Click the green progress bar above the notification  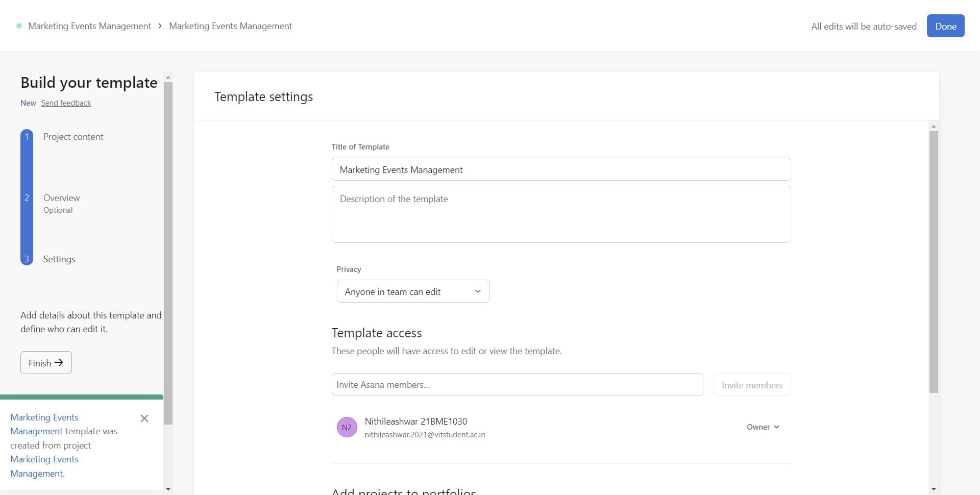click(x=82, y=397)
